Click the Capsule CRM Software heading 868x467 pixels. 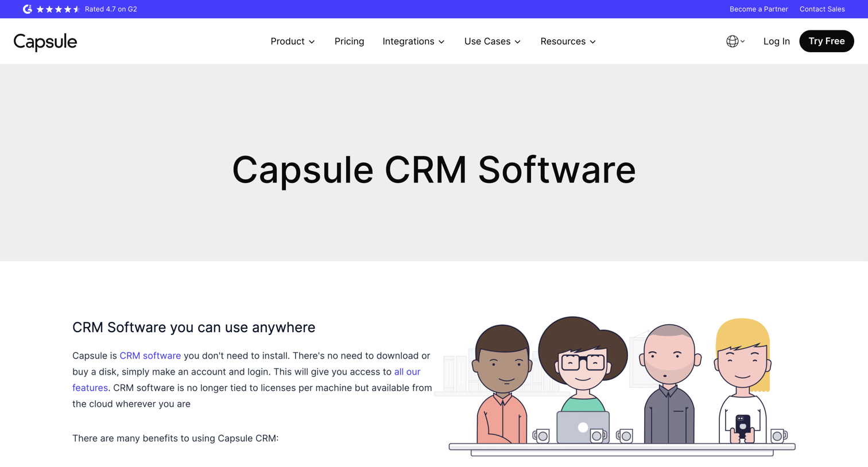[434, 170]
